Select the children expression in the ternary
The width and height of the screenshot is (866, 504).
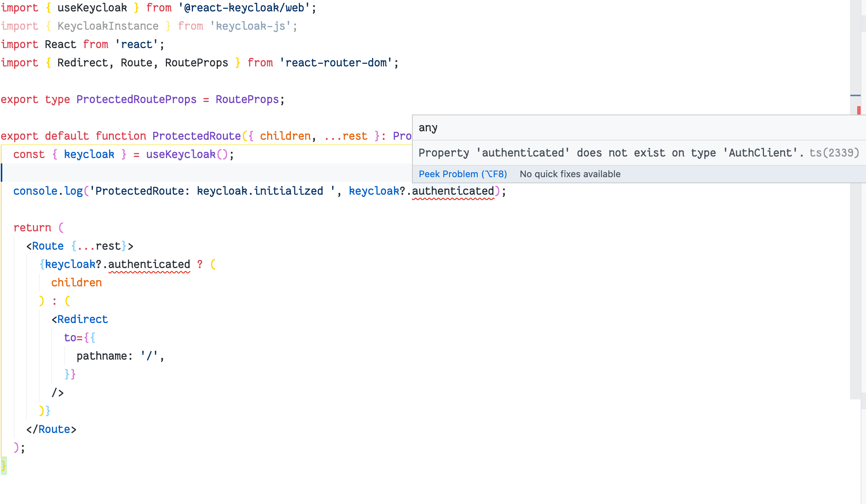[x=76, y=282]
